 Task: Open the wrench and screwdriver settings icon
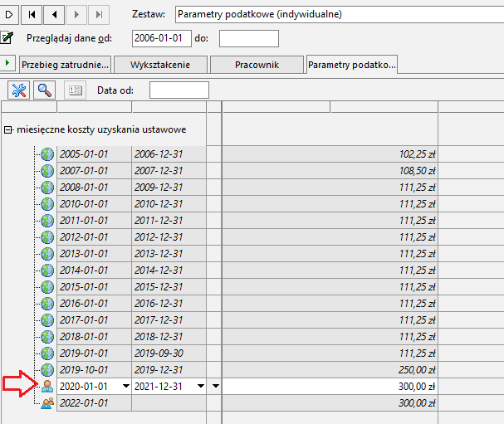click(19, 90)
